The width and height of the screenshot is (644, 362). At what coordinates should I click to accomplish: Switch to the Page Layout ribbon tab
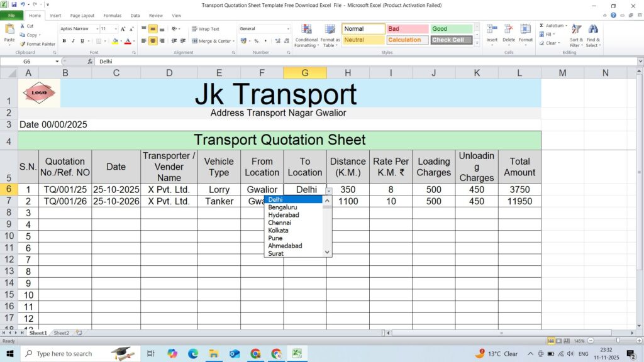[82, 16]
